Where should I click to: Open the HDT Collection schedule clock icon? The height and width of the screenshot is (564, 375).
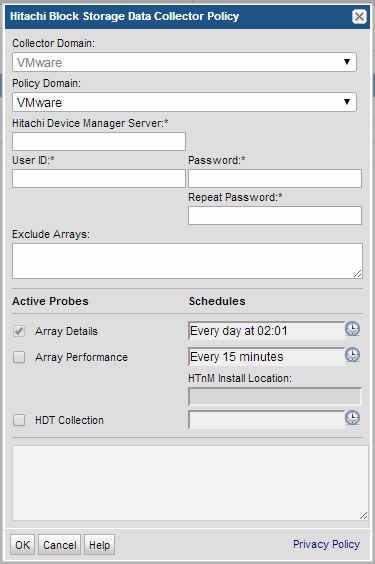pos(352,418)
